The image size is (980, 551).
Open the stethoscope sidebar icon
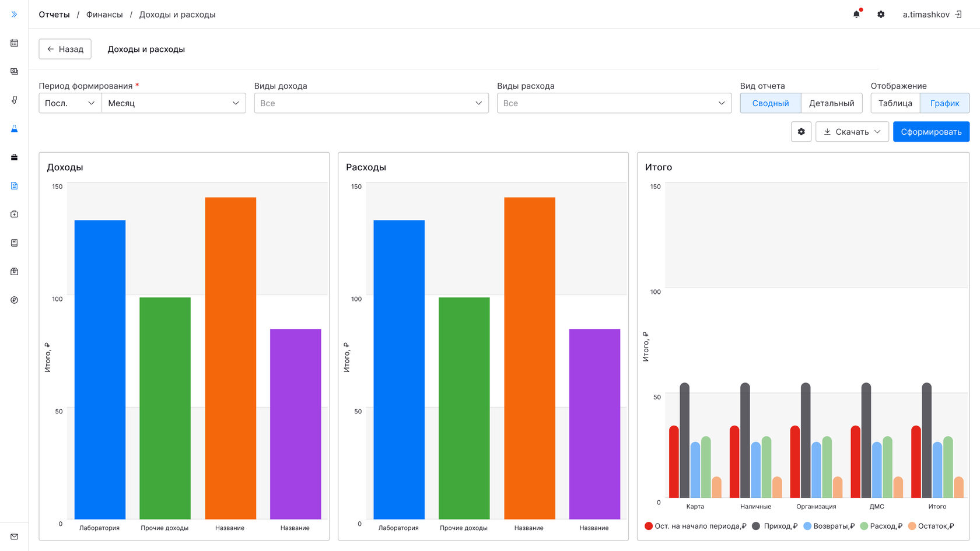coord(14,100)
